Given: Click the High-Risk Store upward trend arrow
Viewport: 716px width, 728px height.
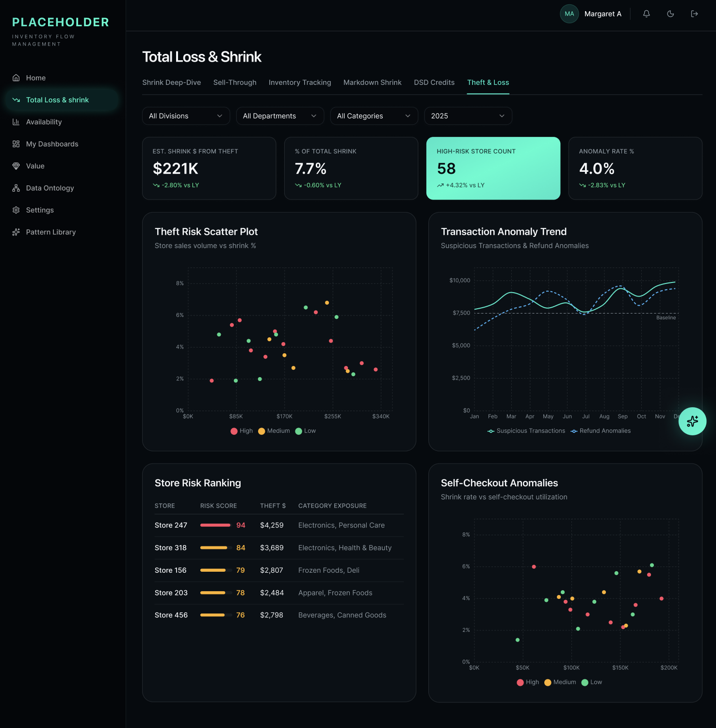Looking at the screenshot, I should 440,185.
